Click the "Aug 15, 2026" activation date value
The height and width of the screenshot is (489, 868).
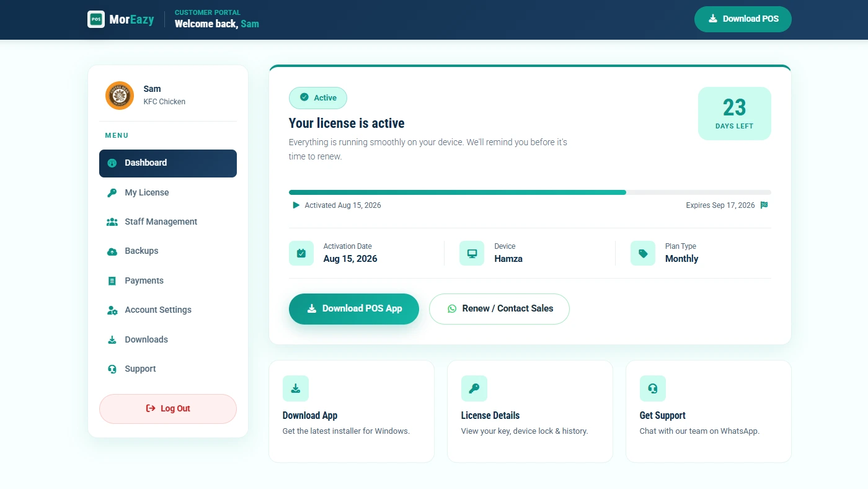[350, 259]
